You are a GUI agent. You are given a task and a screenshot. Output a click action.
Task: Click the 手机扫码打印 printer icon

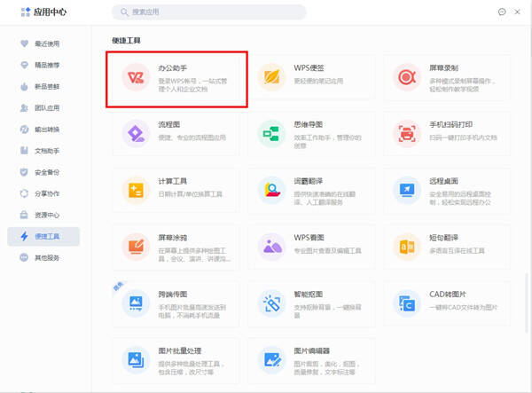407,134
